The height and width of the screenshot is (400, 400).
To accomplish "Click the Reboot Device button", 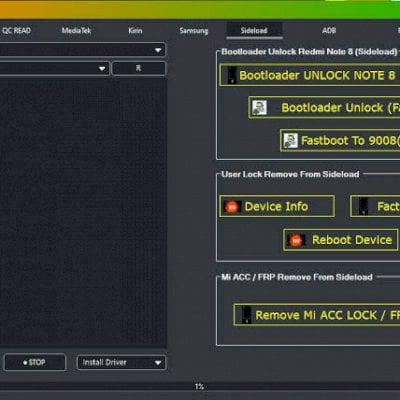I will coord(341,240).
